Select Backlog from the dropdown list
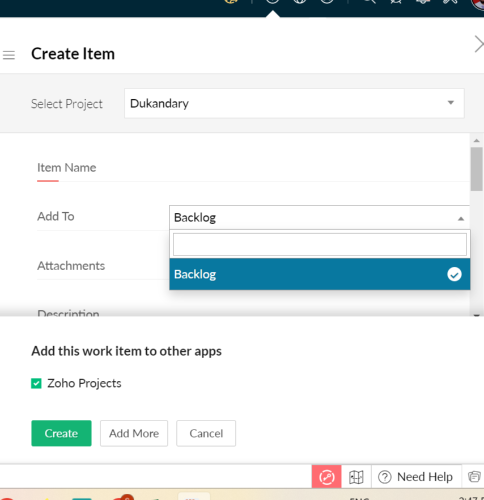Screen dimensions: 484x500 click(x=320, y=274)
